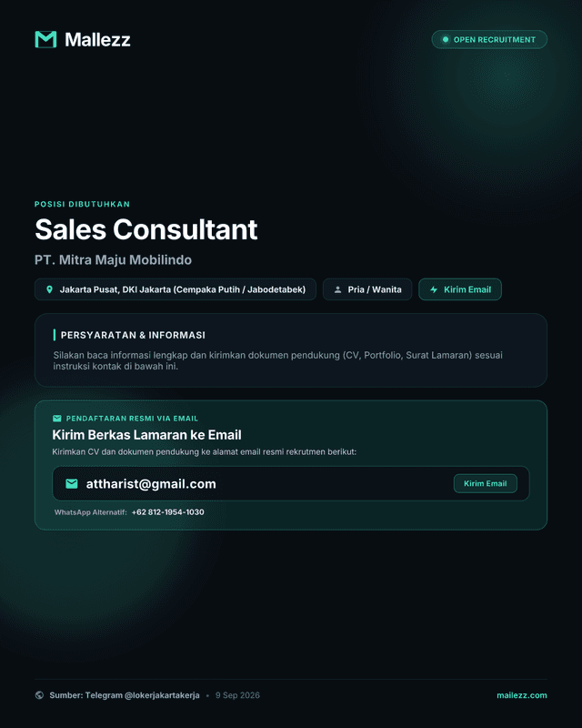Click the envelope icon beside PENDAFTARAN RESMI
The height and width of the screenshot is (728, 582).
click(57, 419)
